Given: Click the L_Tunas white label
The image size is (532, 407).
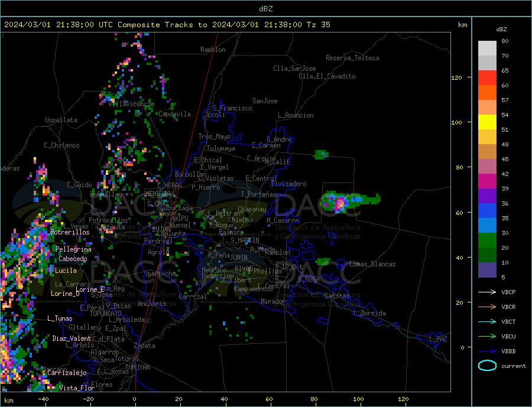Looking at the screenshot, I should pyautogui.click(x=60, y=318).
